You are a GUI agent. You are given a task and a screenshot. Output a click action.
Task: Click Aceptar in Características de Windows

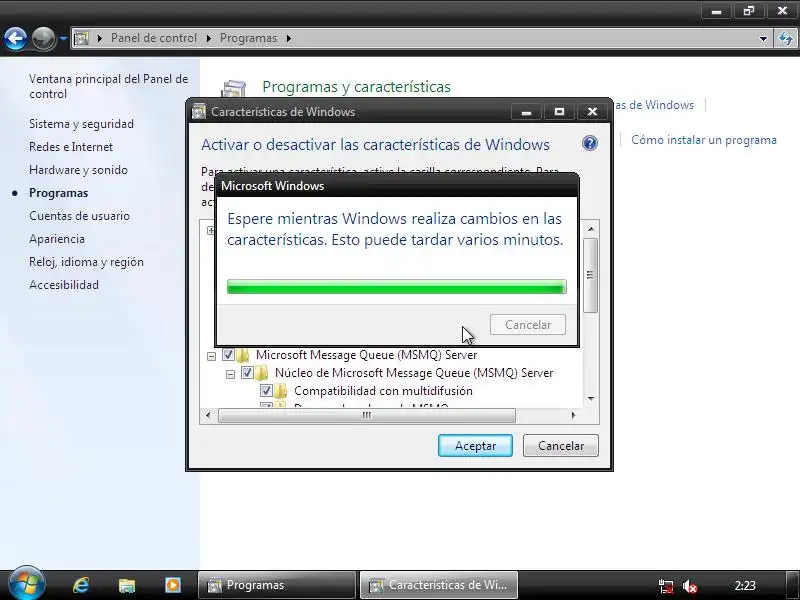pos(475,446)
